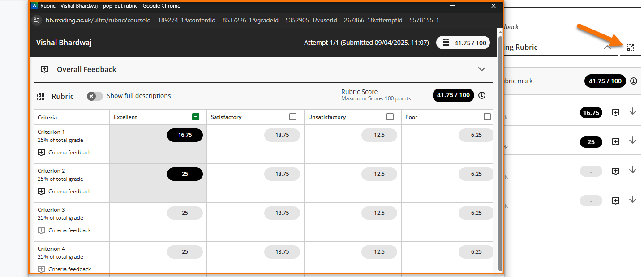644x277 pixels.
Task: Expand the Overall Feedback section
Action: (481, 69)
